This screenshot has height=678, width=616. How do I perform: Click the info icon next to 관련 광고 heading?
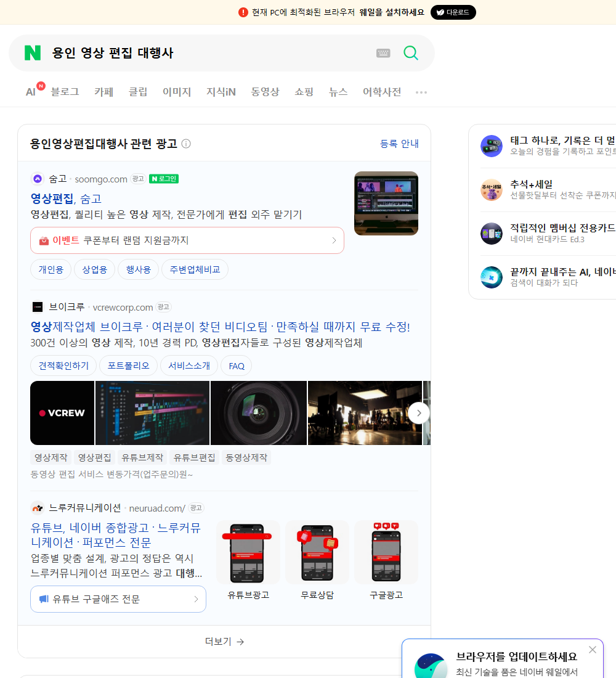pyautogui.click(x=186, y=144)
